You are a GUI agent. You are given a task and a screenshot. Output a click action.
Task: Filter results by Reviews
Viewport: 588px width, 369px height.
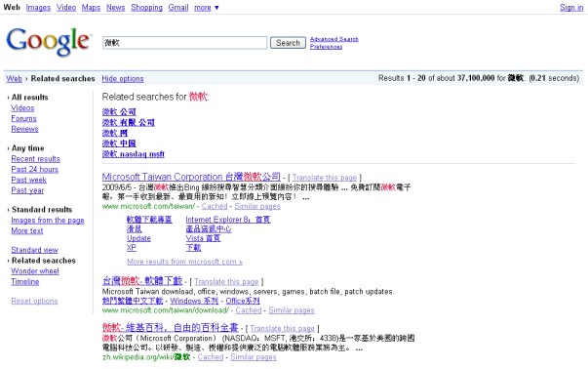(24, 129)
